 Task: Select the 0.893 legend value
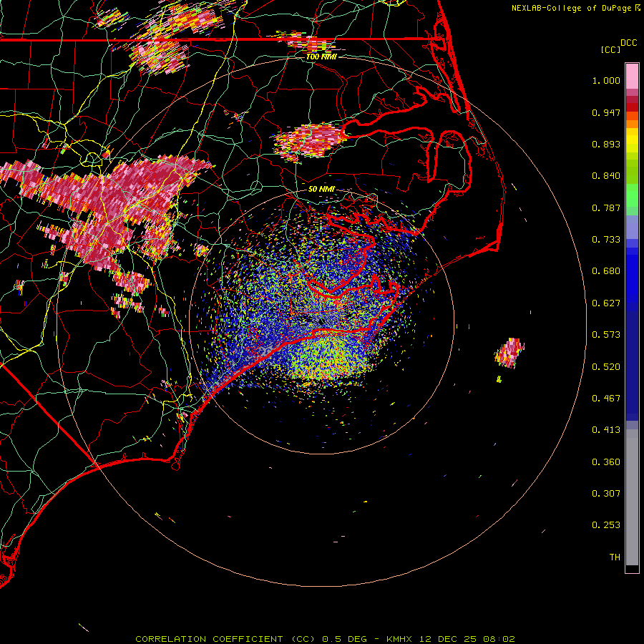(x=606, y=144)
